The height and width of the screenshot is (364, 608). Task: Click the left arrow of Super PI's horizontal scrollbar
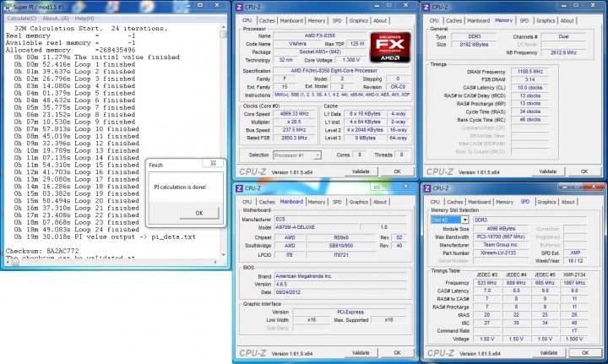[x=8, y=262]
